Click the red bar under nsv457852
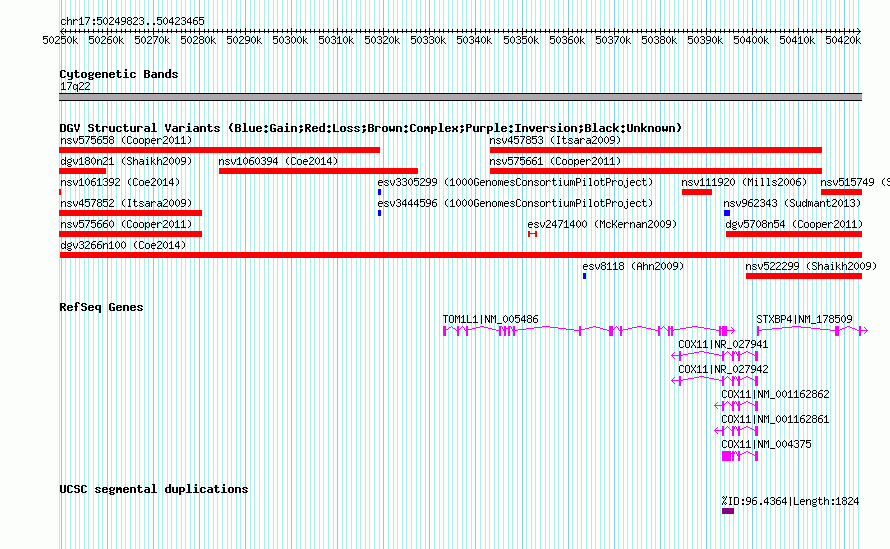This screenshot has width=890, height=549. (x=131, y=213)
